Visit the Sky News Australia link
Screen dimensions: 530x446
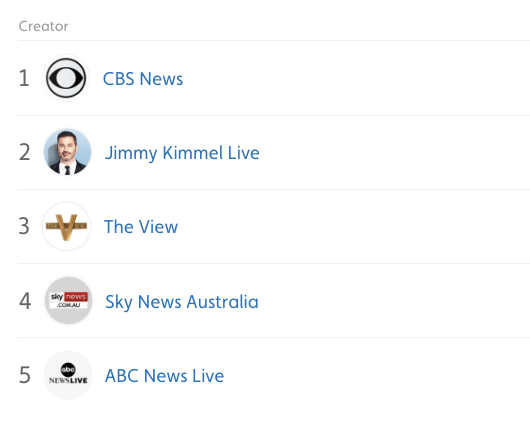[x=182, y=302]
